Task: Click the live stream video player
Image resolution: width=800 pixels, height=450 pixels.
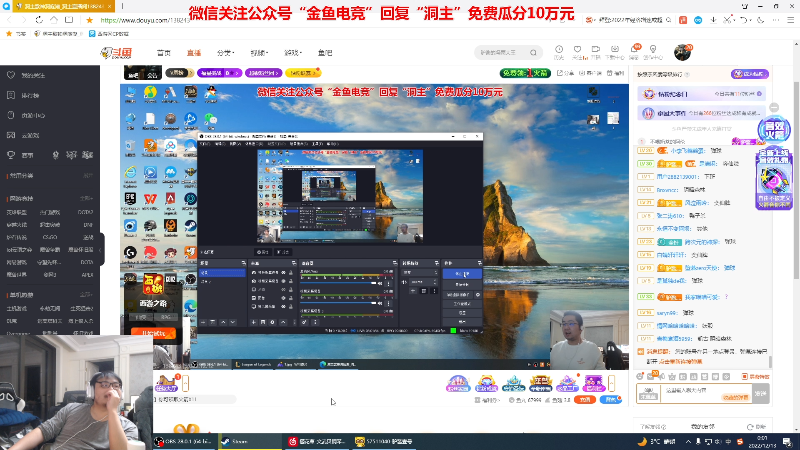Action: 374,227
